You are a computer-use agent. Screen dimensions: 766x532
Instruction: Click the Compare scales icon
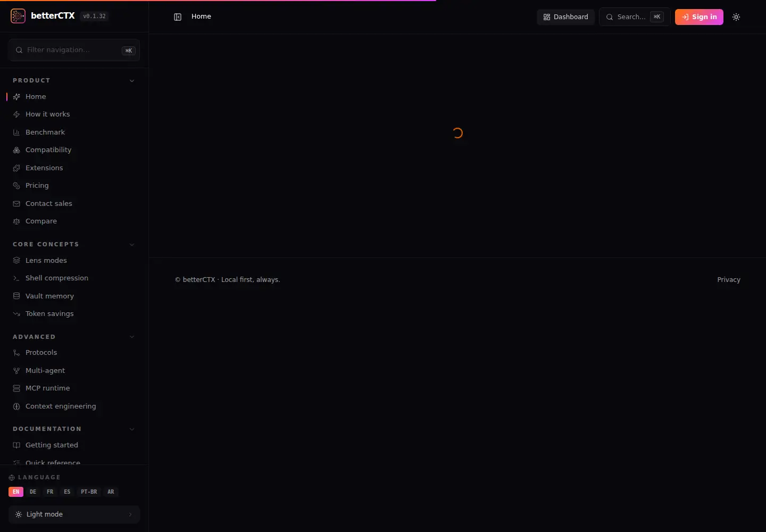[x=16, y=221]
